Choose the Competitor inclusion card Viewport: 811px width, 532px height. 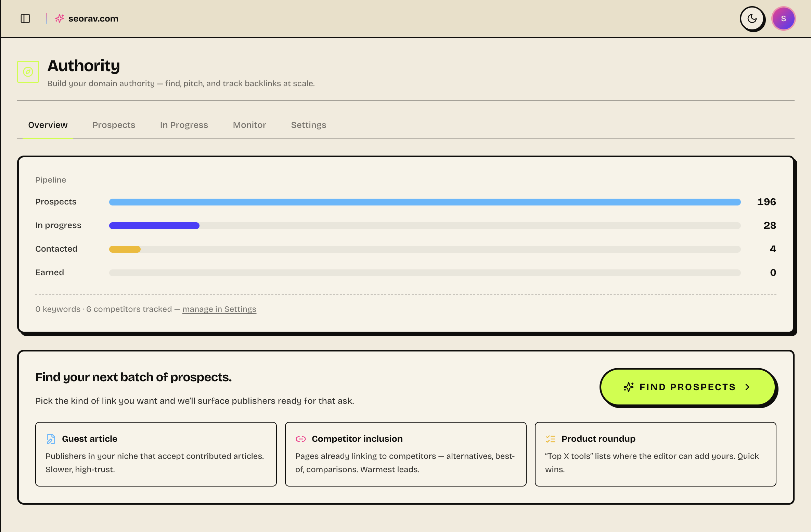point(406,454)
